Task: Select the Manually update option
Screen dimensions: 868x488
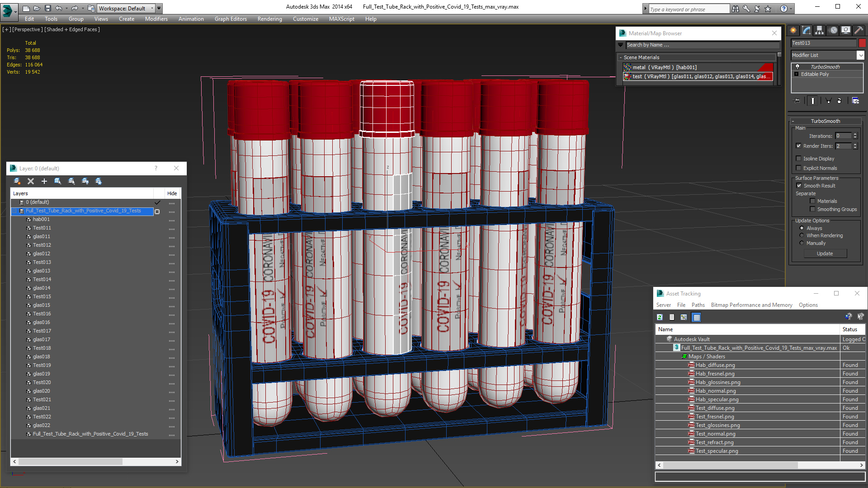Action: pyautogui.click(x=802, y=243)
